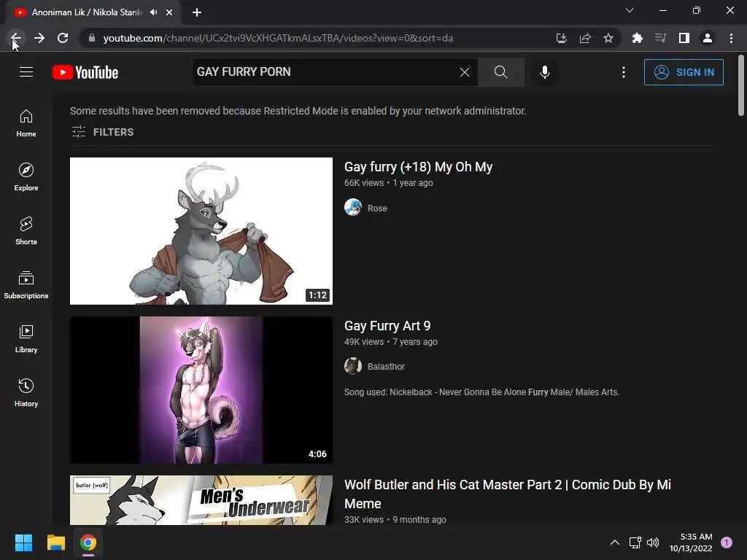Open File Explorer from the taskbar
The height and width of the screenshot is (560, 747).
(55, 542)
